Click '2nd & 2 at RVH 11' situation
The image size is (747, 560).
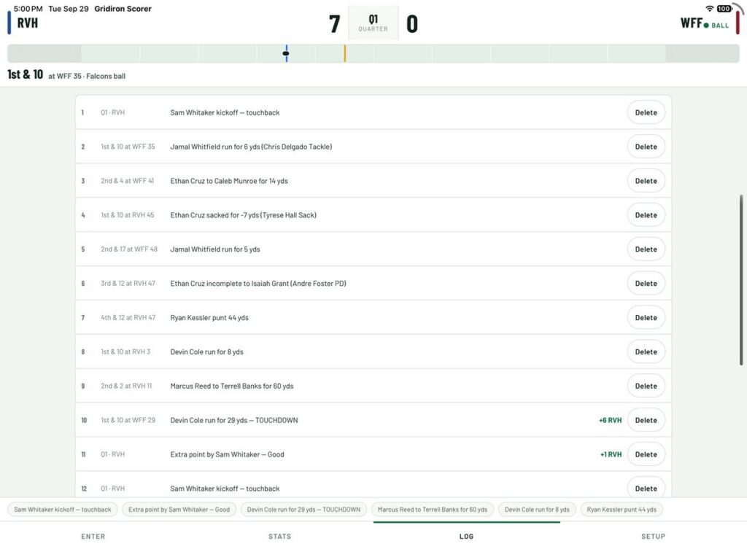coord(126,386)
